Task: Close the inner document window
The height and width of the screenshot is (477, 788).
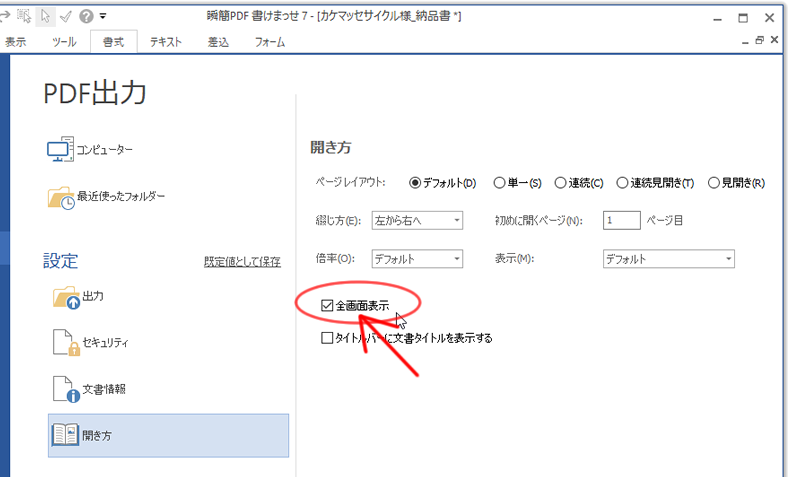Action: coord(774,40)
